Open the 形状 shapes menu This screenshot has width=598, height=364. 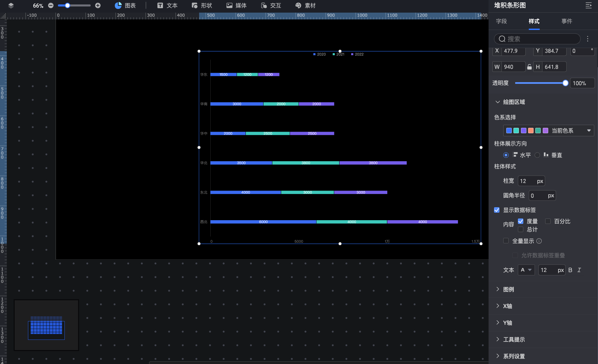202,5
